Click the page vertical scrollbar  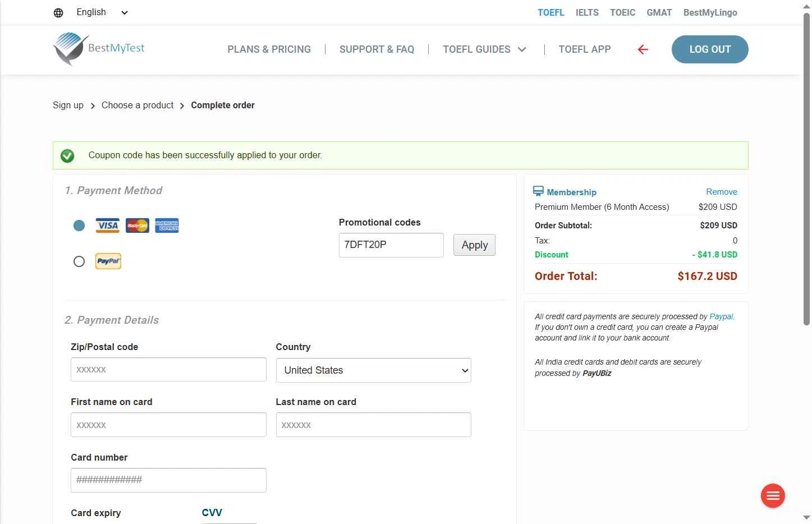(806, 168)
